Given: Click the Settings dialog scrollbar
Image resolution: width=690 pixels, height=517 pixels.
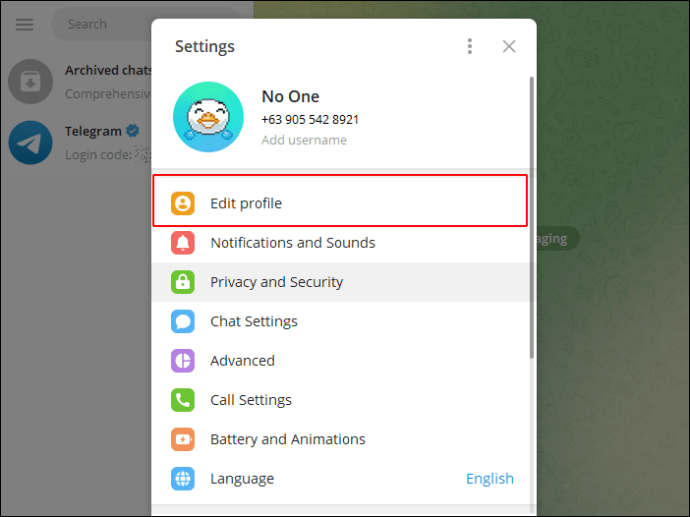Looking at the screenshot, I should point(532,220).
